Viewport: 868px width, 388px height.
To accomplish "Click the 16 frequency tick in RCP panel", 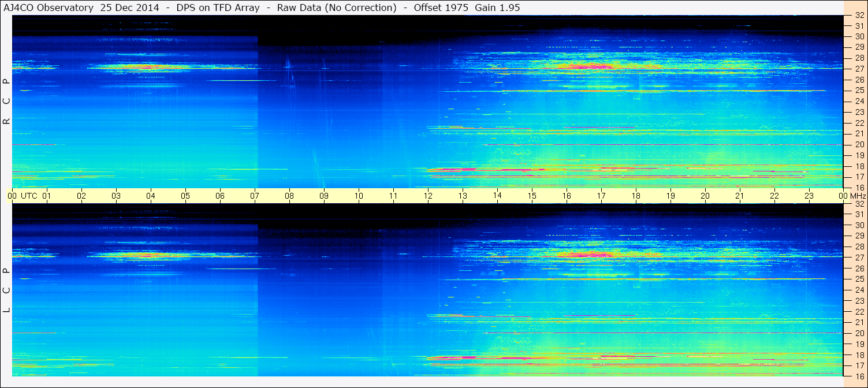I will point(859,188).
